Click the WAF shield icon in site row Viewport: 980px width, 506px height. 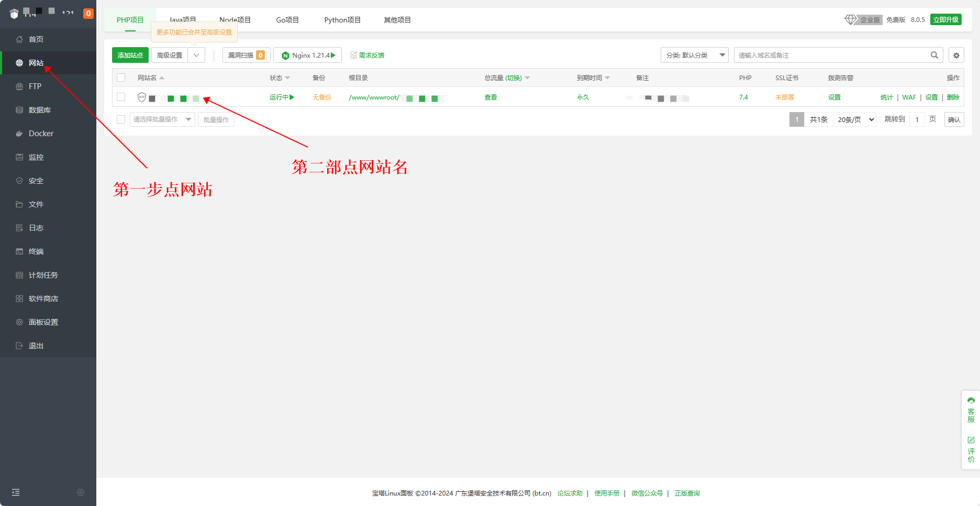(141, 97)
